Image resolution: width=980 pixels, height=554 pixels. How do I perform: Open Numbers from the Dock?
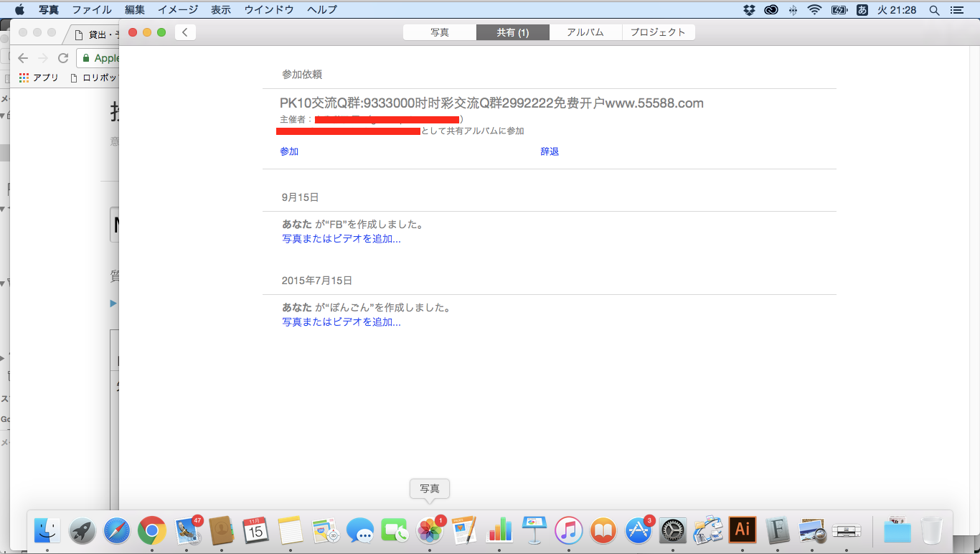(499, 530)
